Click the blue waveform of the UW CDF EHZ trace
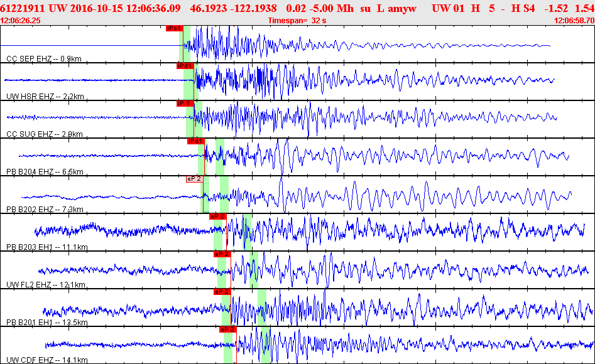Screen dimensions: 595x364 pos(319,345)
